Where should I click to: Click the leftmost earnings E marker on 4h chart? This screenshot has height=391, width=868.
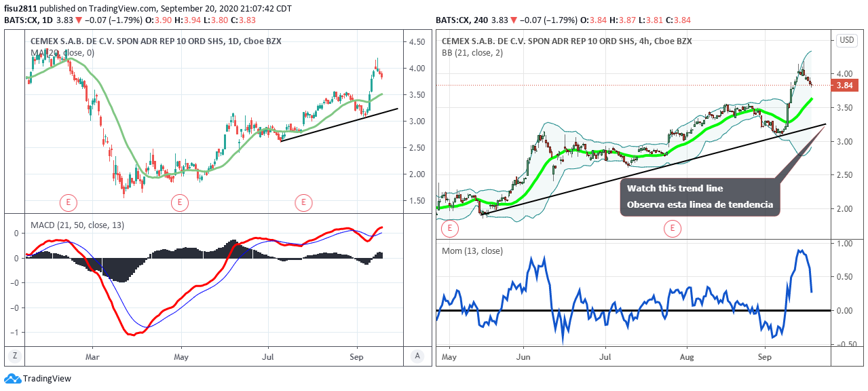point(449,229)
